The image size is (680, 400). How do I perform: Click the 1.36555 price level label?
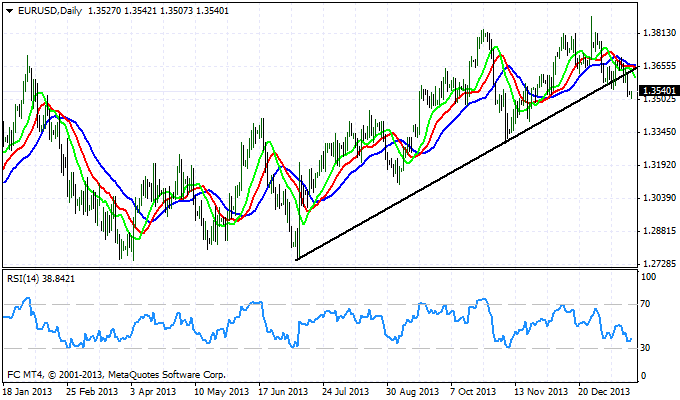point(659,66)
